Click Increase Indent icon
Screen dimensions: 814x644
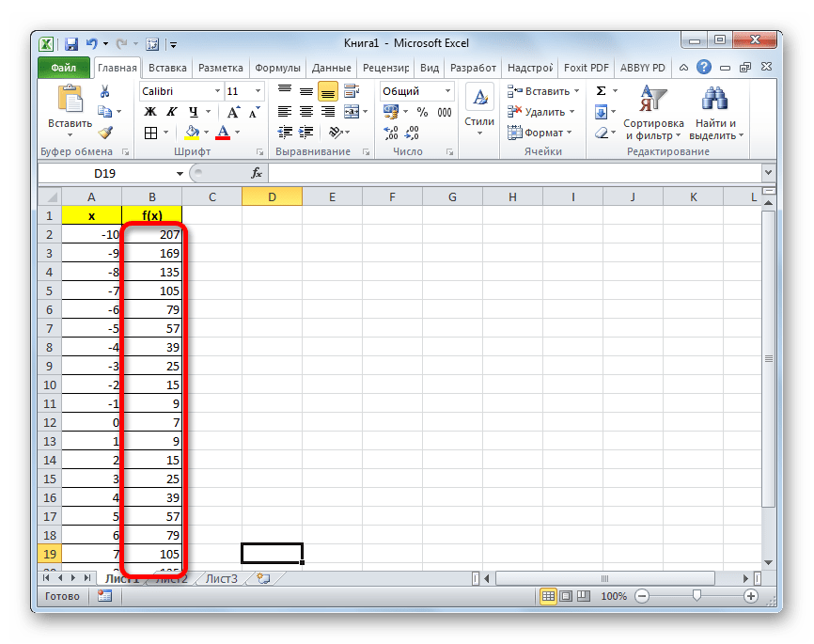[x=306, y=133]
